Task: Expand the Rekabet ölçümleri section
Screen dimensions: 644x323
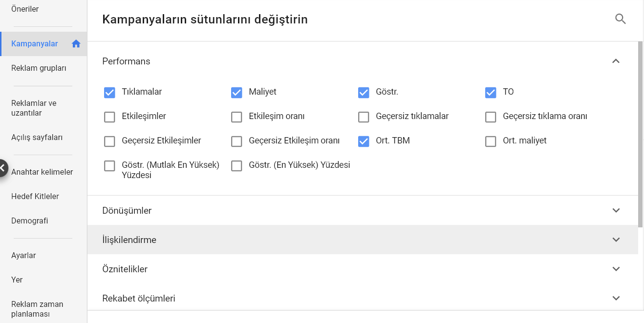Action: pyautogui.click(x=363, y=298)
